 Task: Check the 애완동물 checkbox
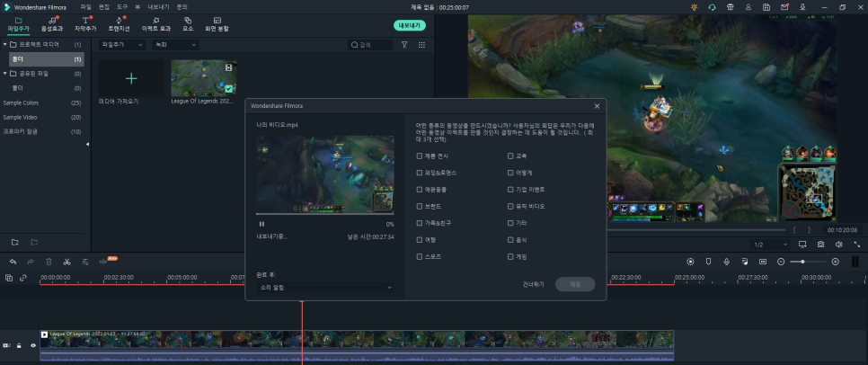point(420,190)
